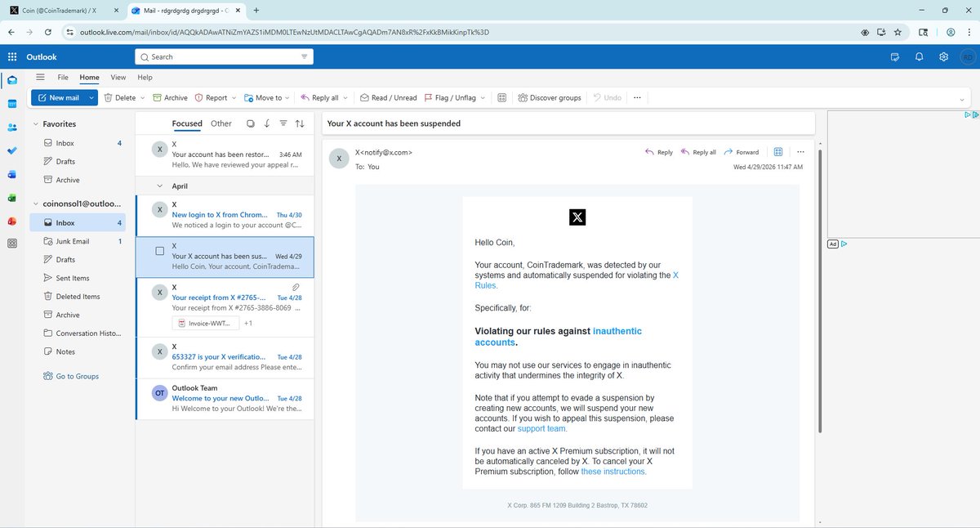Screen dimensions: 980x528
Task: Toggle Flag / Unflag for the message
Action: 450,97
